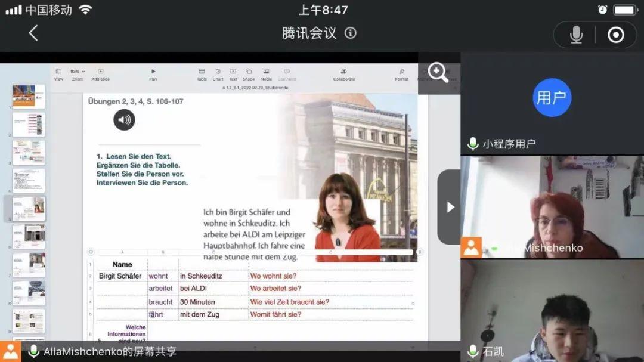Click the magnifier zoom-in icon on shared screen

(438, 73)
